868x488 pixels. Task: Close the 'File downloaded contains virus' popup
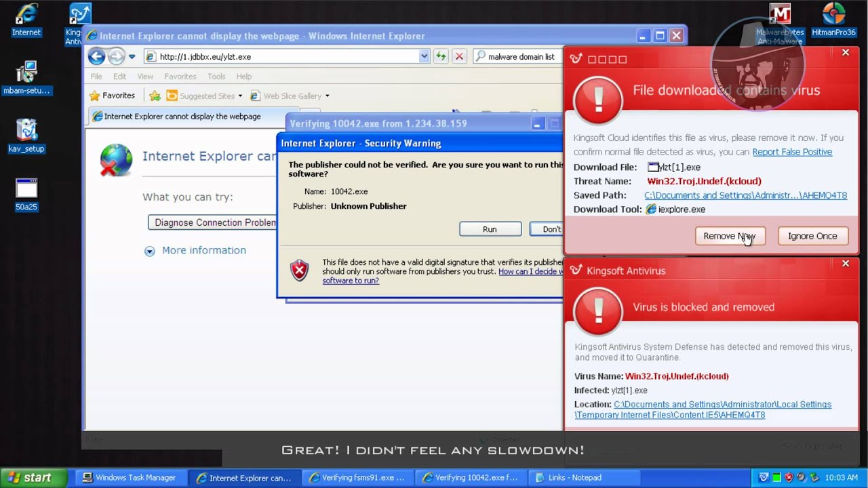(x=845, y=52)
